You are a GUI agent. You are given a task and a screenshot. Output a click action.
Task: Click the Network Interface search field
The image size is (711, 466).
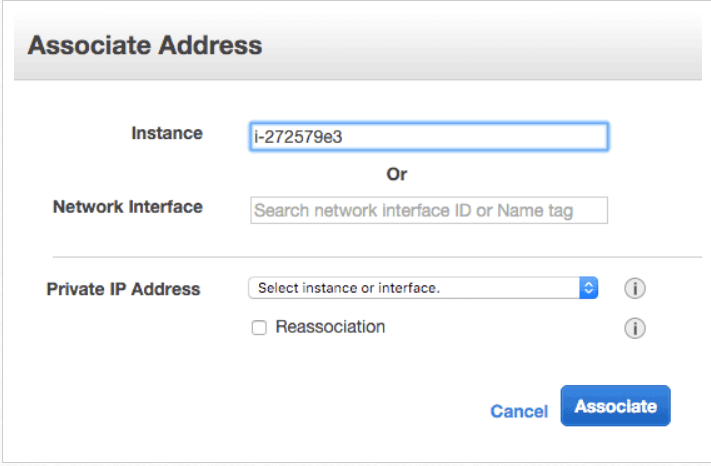(429, 210)
